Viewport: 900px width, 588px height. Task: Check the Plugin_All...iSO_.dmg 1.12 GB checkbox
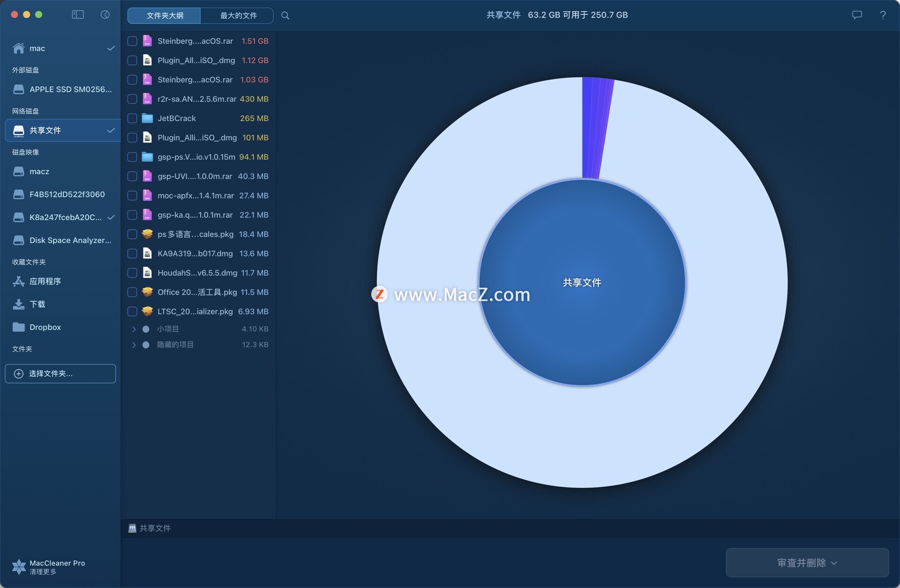click(132, 60)
